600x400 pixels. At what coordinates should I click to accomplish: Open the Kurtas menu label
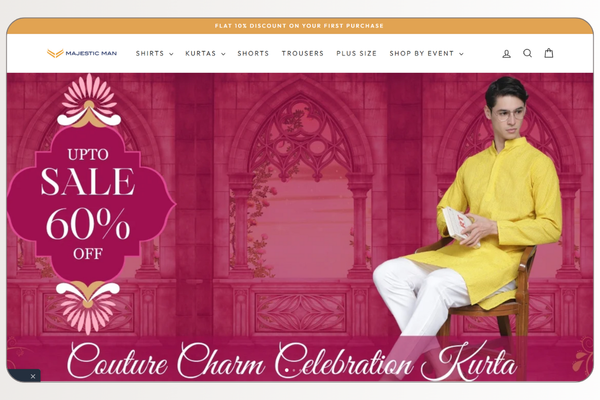click(201, 54)
